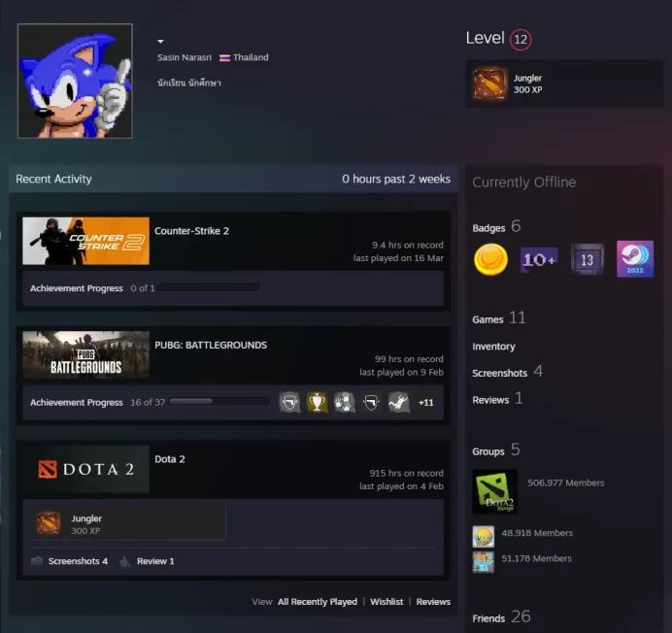Open the 10+ games badge icon
The image size is (672, 633).
pyautogui.click(x=539, y=259)
